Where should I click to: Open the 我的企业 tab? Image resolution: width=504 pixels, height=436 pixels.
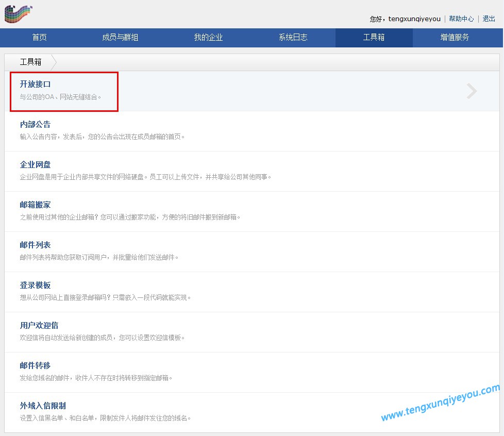[208, 37]
